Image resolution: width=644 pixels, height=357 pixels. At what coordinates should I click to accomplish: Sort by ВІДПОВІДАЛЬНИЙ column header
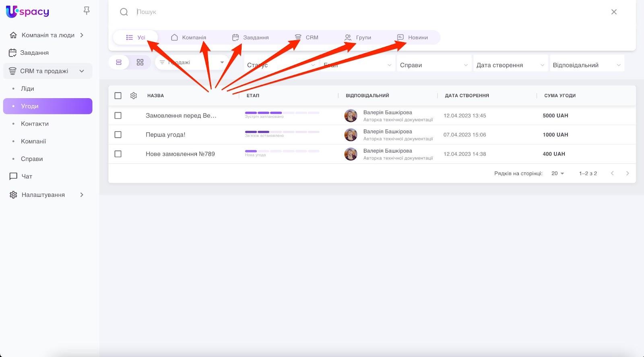click(367, 96)
